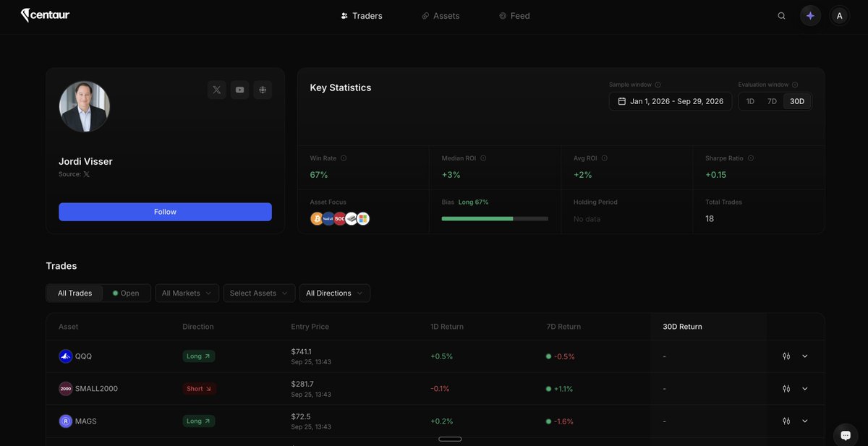Click the Sample window info icon
The width and height of the screenshot is (868, 446).
[658, 85]
